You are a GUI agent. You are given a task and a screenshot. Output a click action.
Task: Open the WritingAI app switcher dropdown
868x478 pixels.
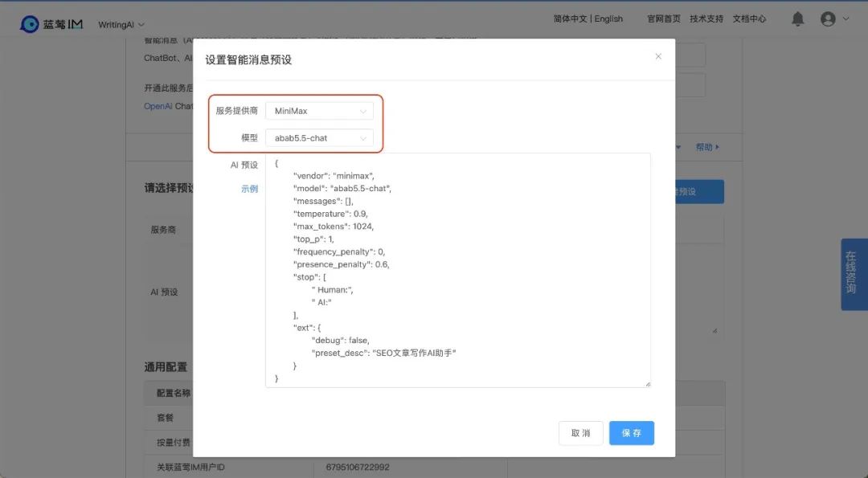[x=121, y=25]
